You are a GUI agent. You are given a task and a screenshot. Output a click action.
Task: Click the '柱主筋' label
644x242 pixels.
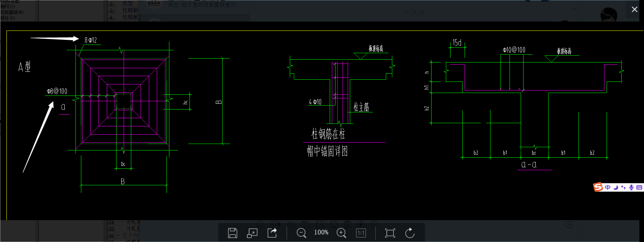361,107
